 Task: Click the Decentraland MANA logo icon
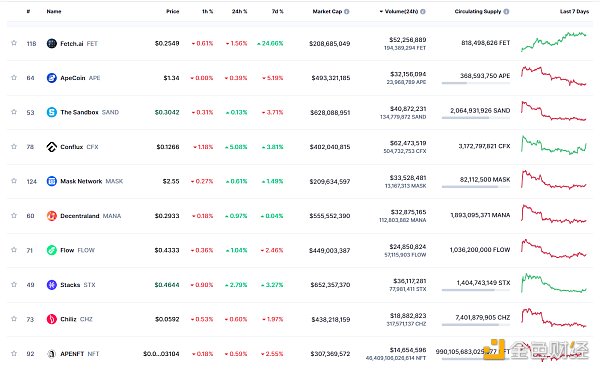click(52, 216)
